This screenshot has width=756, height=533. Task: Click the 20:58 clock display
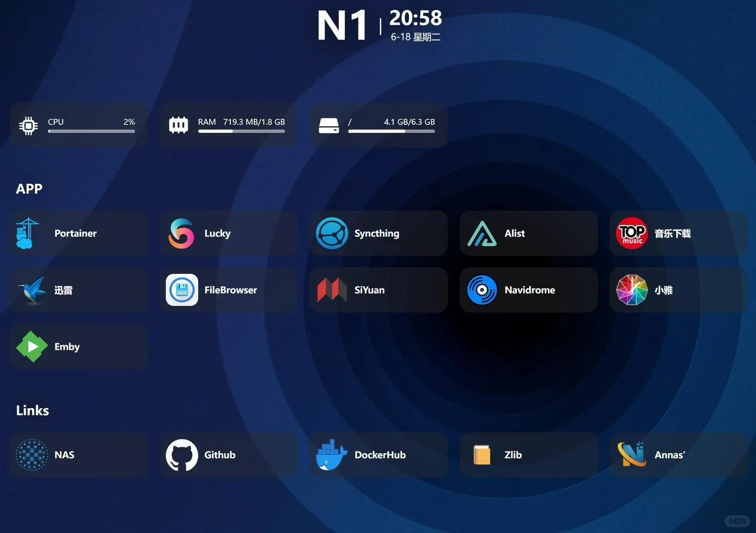coord(416,18)
